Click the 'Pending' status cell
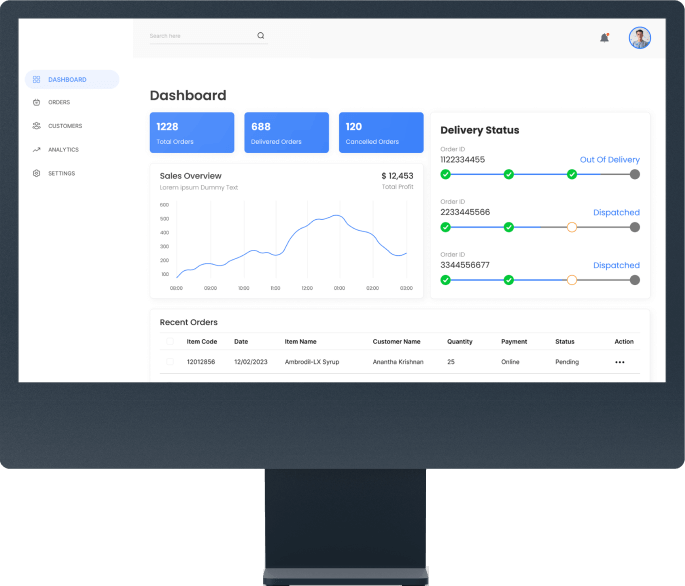The height and width of the screenshot is (586, 685). (x=567, y=362)
